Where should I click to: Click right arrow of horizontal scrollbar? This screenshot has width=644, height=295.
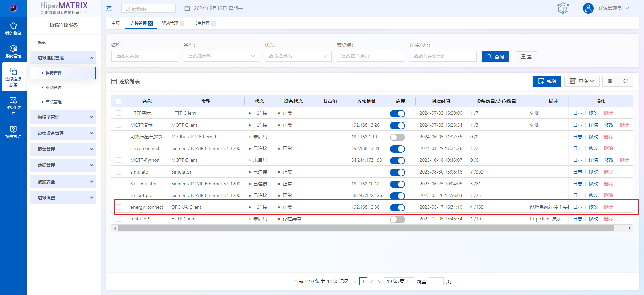coord(630,228)
